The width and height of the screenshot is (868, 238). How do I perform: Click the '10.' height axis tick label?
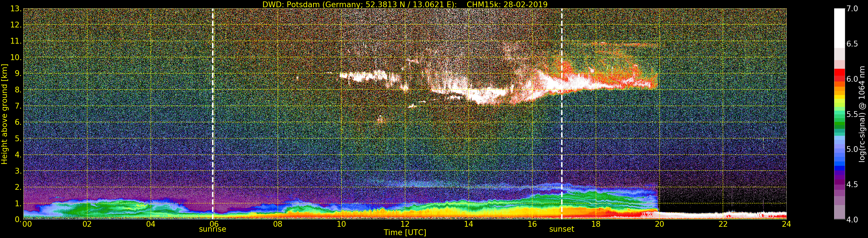[16, 57]
